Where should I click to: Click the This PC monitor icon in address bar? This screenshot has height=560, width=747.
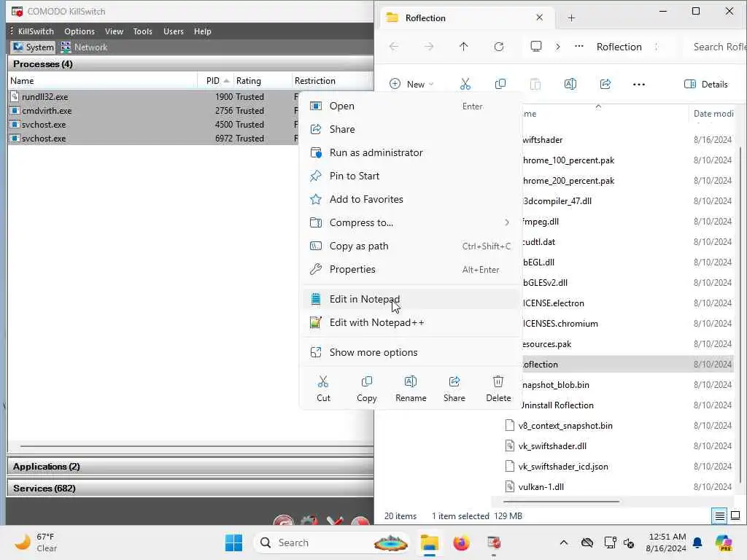point(536,46)
